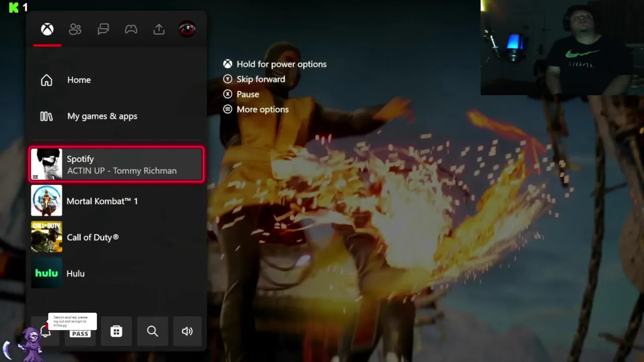Open the profile avatar tab

coord(187,29)
